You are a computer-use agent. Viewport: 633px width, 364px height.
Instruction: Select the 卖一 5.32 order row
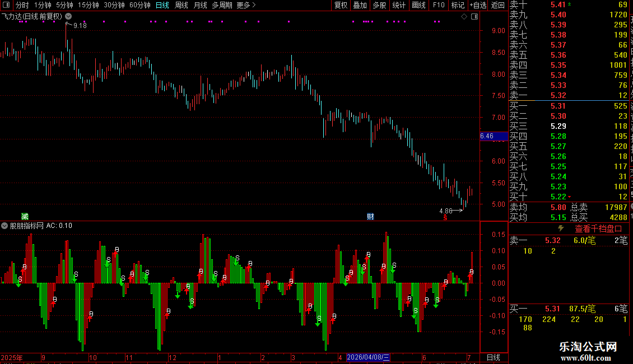[x=569, y=96]
